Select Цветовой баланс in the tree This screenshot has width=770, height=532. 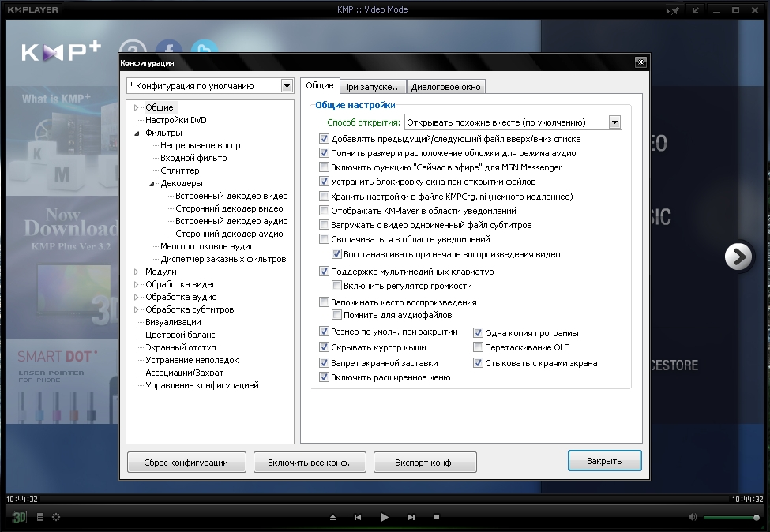(x=180, y=335)
